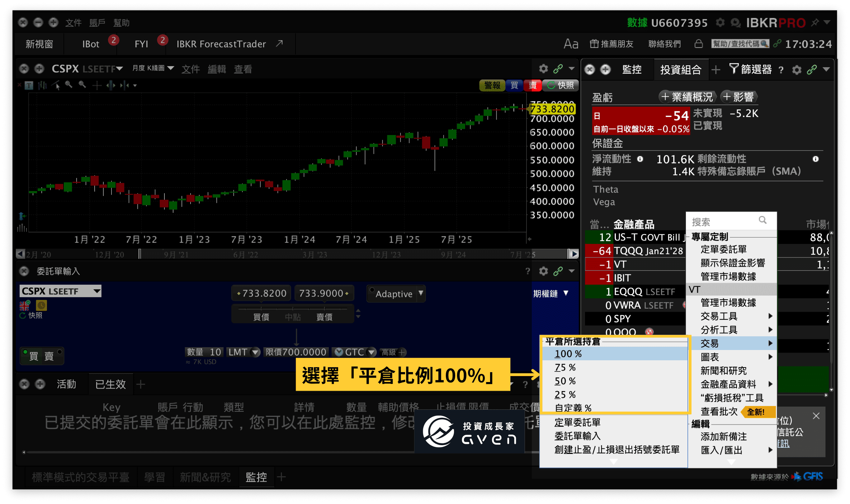Switch to the 投資組合 tab
The width and height of the screenshot is (850, 504).
click(x=681, y=69)
